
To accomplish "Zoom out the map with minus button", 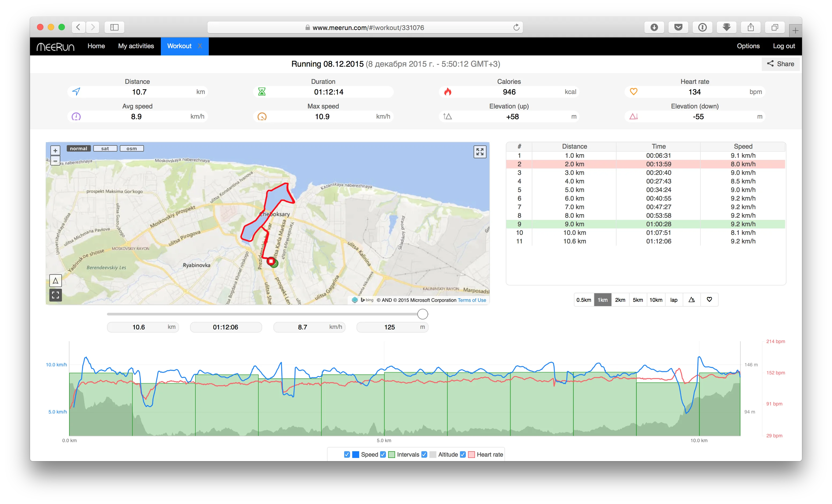I will coord(55,161).
